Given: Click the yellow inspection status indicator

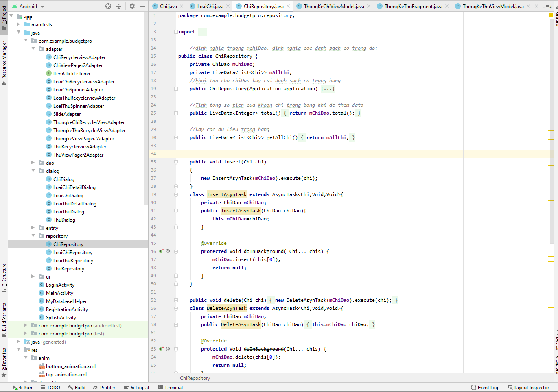Looking at the screenshot, I should click(x=551, y=15).
